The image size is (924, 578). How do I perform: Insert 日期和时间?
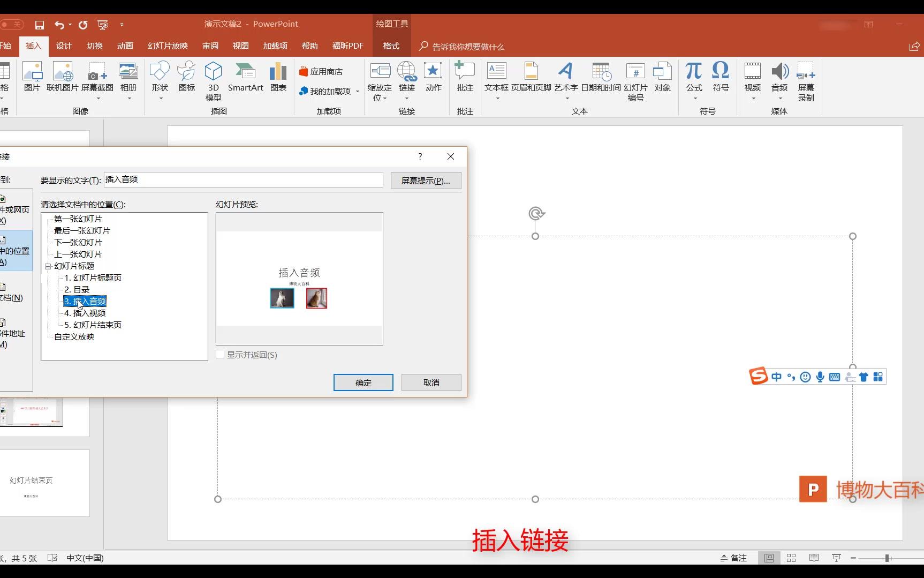[x=601, y=77]
